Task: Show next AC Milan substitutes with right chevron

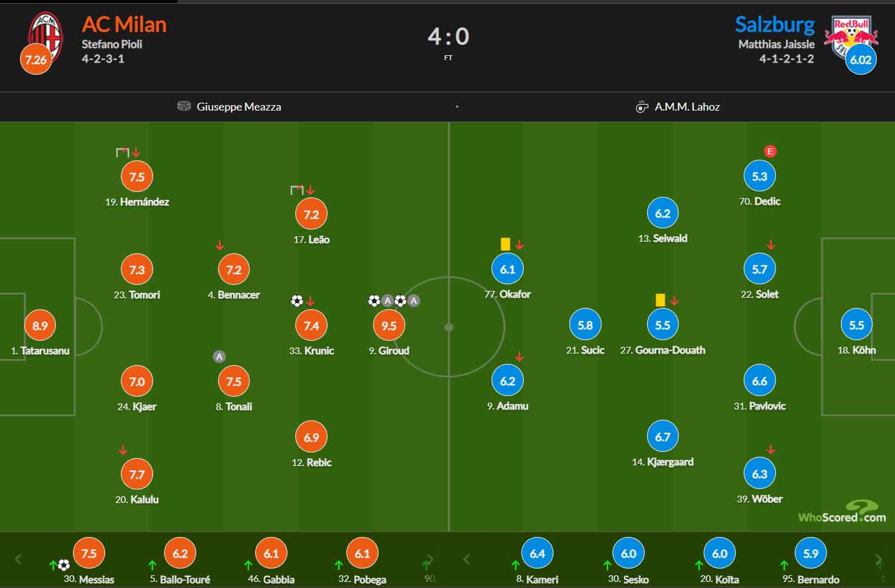Action: (x=430, y=559)
